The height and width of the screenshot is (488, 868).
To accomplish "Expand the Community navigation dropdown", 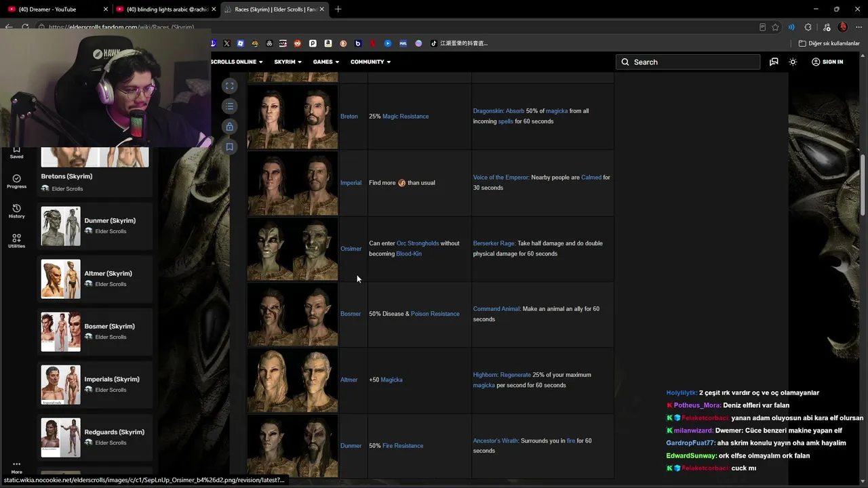I will coord(371,62).
